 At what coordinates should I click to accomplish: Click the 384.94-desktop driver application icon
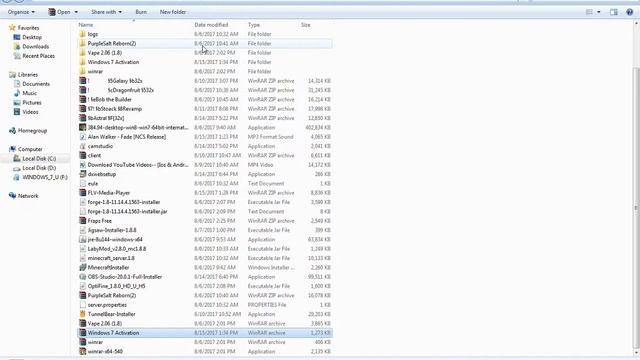tap(82, 128)
